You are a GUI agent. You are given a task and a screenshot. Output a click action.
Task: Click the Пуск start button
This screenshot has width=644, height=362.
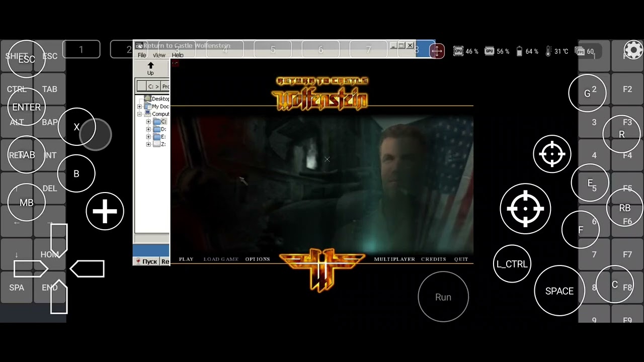click(146, 261)
